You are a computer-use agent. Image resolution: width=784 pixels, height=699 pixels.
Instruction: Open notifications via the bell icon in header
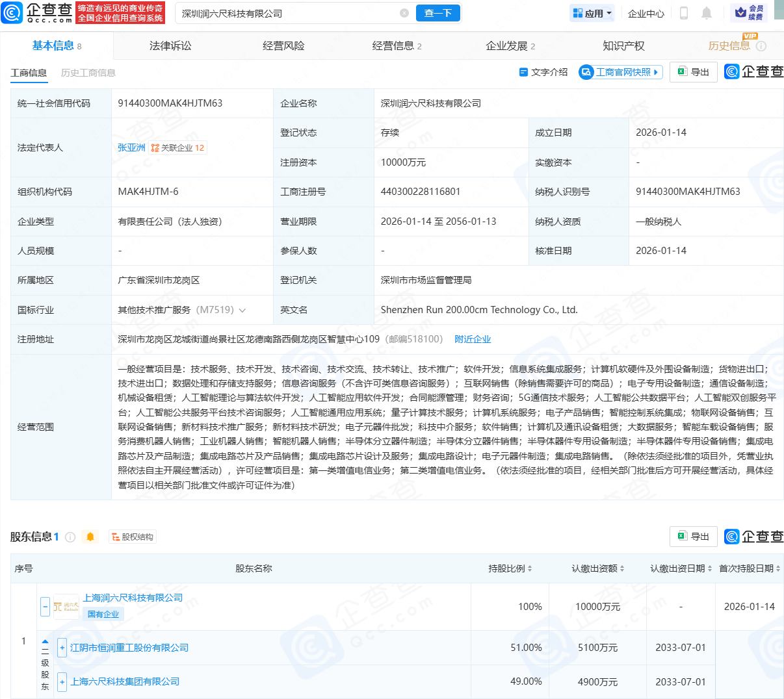click(707, 13)
